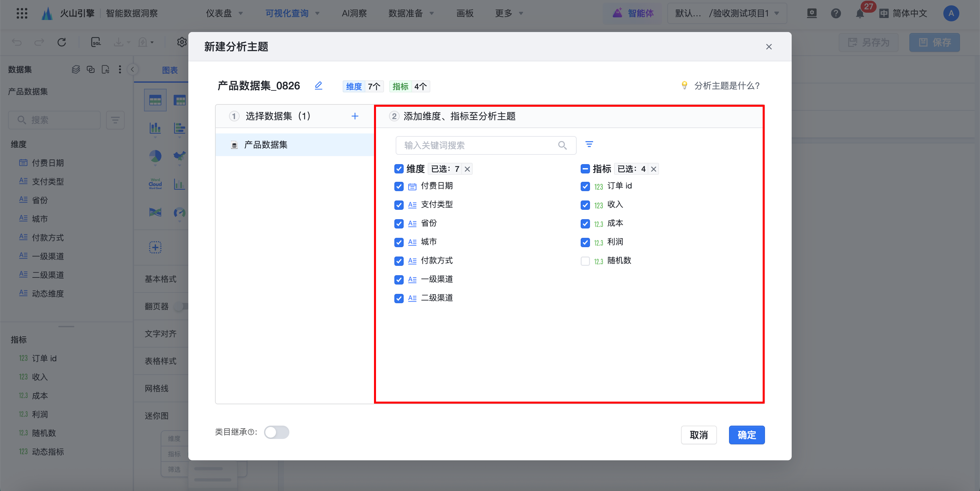Select 产品数据集 in the dataset list
The height and width of the screenshot is (491, 980).
pos(266,145)
